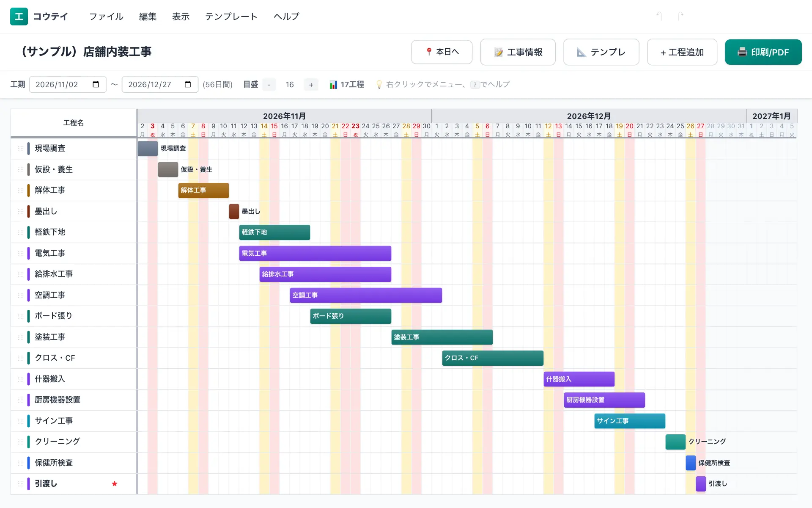Click drag handle icon of 塗装工事 row
The image size is (812, 508).
(20, 337)
